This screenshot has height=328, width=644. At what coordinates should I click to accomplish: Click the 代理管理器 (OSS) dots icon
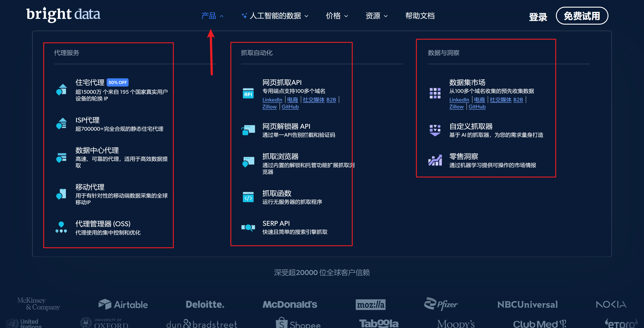point(61,227)
